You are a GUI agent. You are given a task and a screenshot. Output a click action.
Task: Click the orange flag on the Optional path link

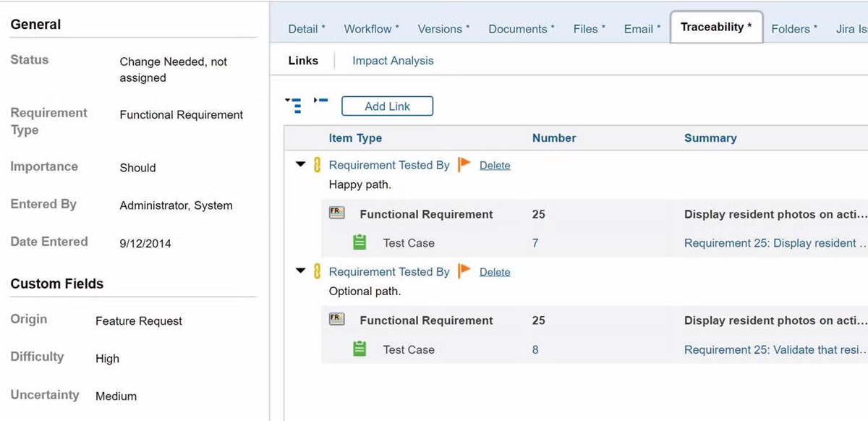[x=464, y=271]
